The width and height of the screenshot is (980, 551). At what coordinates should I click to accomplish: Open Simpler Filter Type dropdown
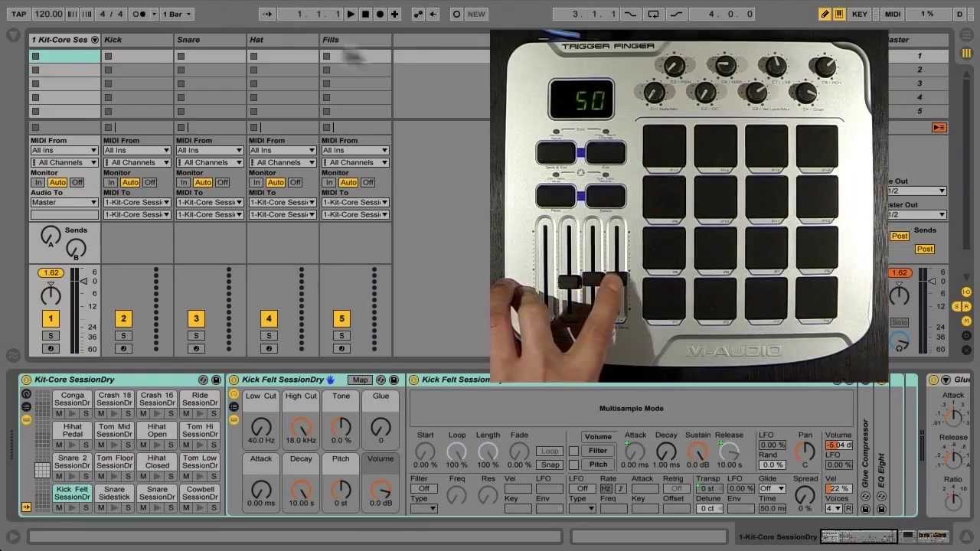(x=423, y=509)
